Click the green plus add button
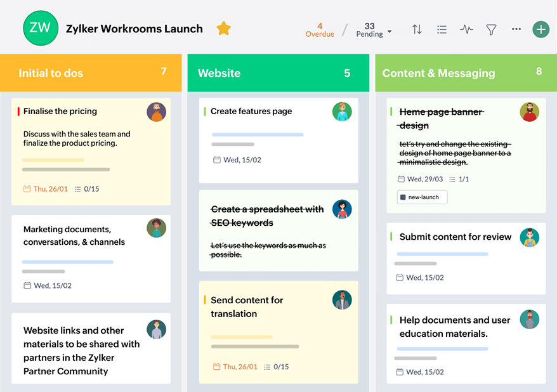 tap(541, 29)
